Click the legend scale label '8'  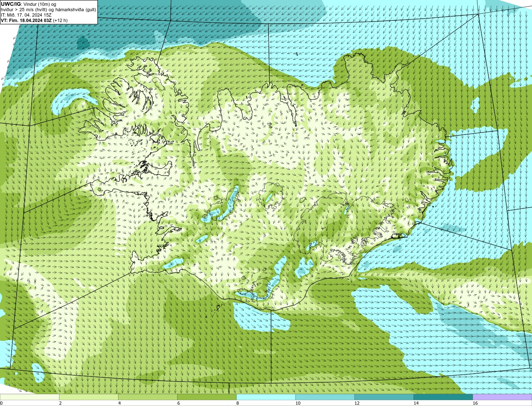point(238,403)
